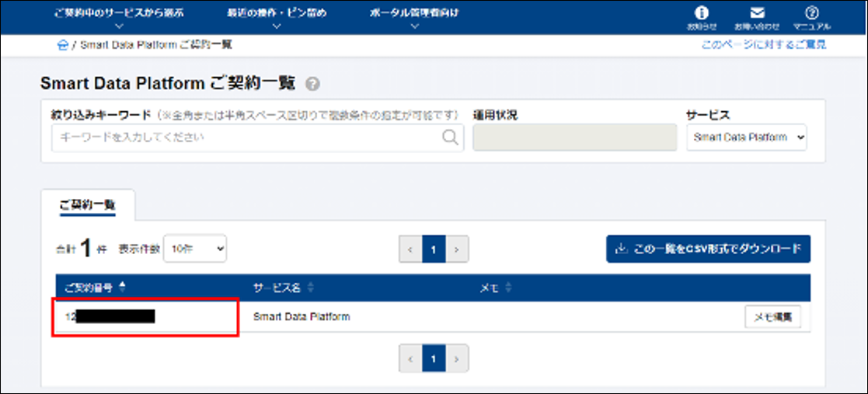The height and width of the screenshot is (394, 868).
Task: Expand 最近の操作・ピン留め menu
Action: 277,17
